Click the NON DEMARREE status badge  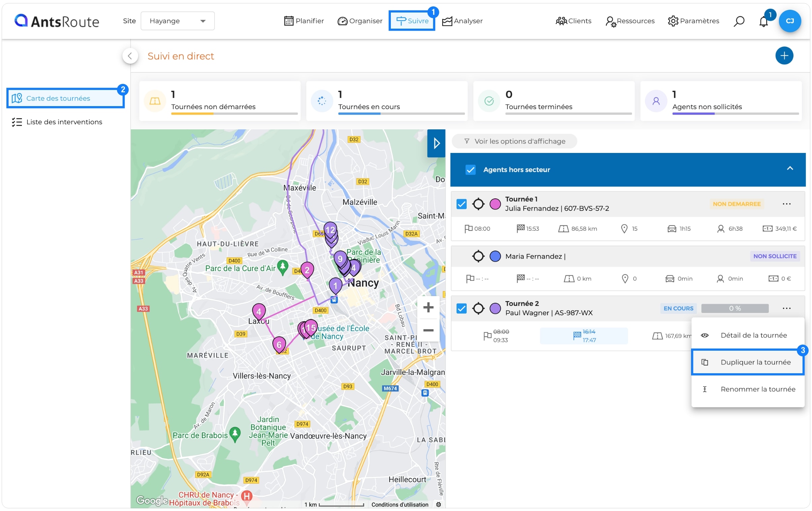tap(737, 204)
